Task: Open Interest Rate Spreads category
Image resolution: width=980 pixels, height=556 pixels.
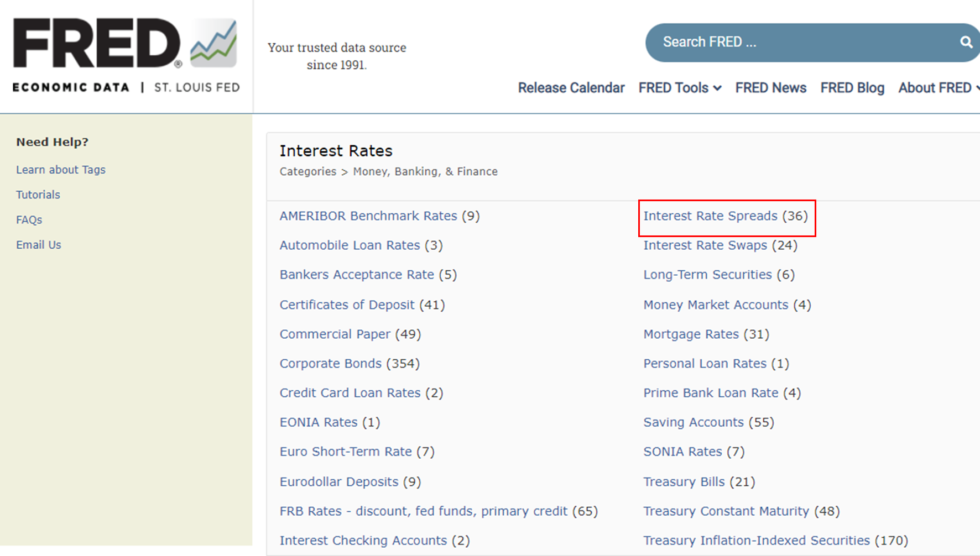Action: (x=710, y=216)
